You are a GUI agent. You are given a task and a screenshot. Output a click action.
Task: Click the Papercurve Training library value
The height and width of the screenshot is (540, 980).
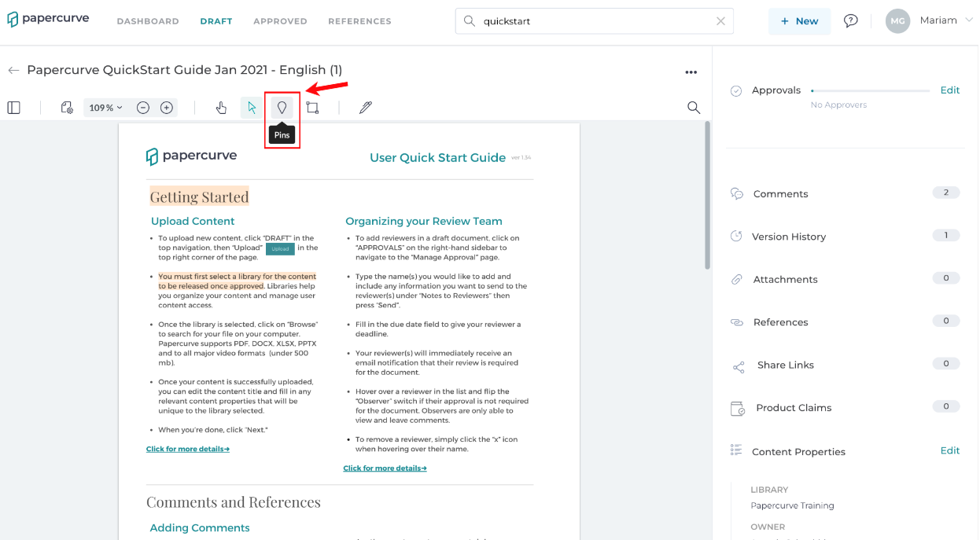click(792, 505)
